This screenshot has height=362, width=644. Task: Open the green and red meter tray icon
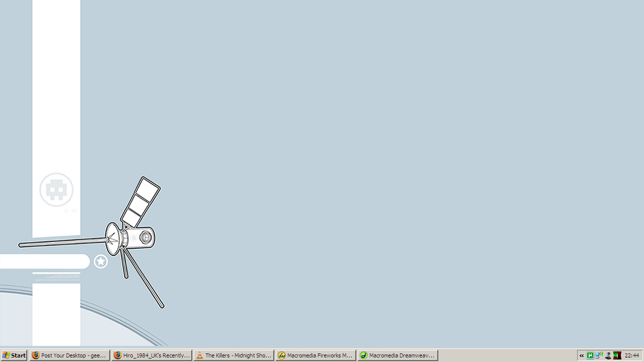(x=617, y=355)
